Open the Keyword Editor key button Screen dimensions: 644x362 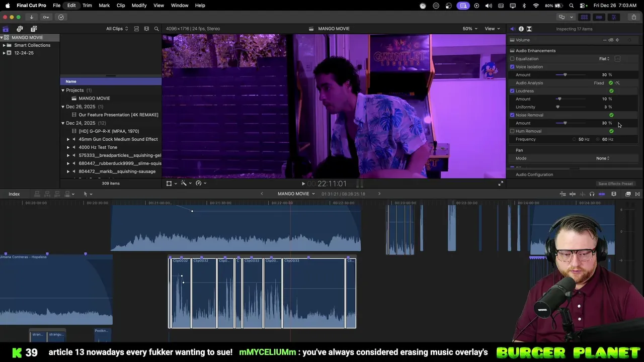click(46, 17)
